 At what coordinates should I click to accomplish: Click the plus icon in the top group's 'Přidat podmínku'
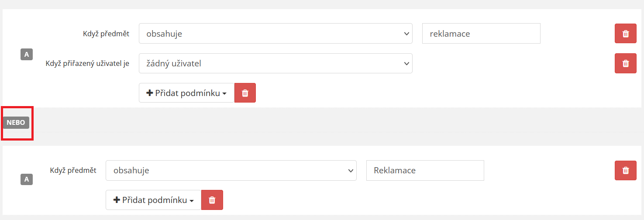coord(150,93)
